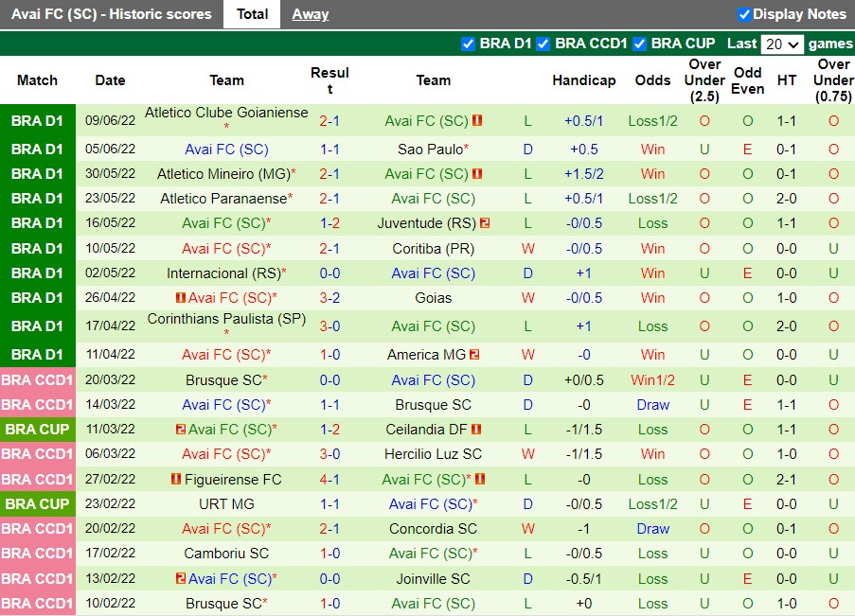Click the 3-0 result for Corinthians Paulista
The height and width of the screenshot is (616, 855).
tap(330, 326)
